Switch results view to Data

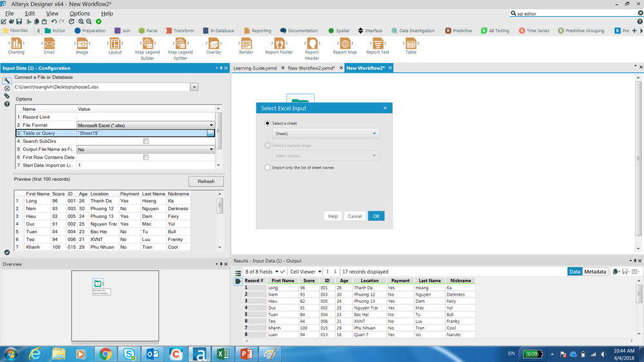(x=574, y=272)
